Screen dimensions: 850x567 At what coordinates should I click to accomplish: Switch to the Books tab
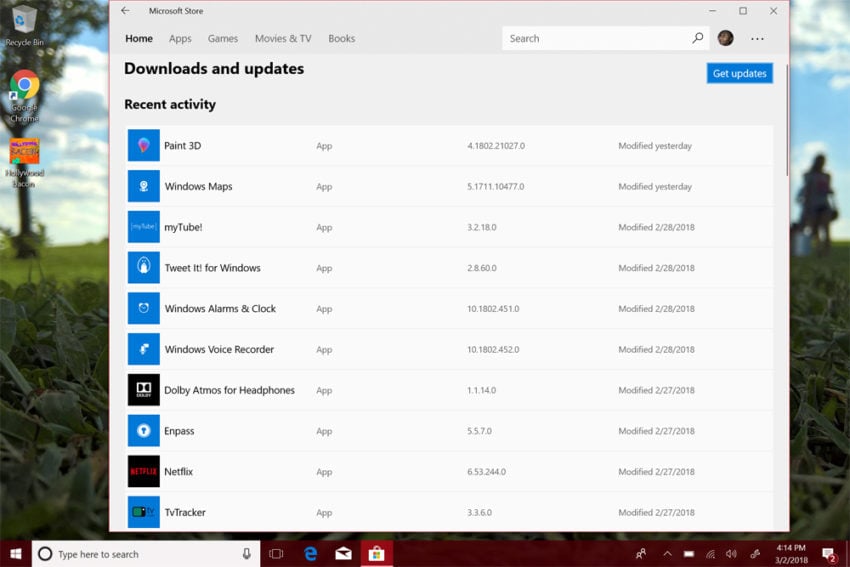(x=342, y=38)
